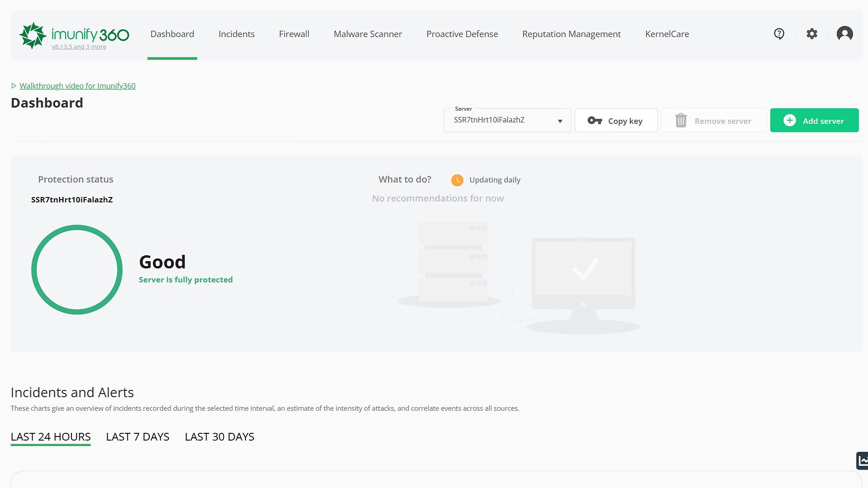
Task: Click the Dashboard page heading
Action: click(47, 103)
